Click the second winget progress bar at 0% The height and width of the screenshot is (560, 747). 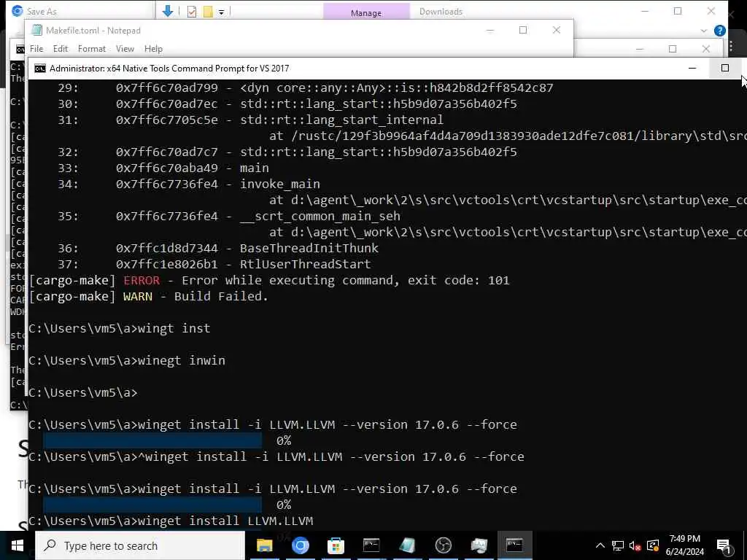pos(152,505)
